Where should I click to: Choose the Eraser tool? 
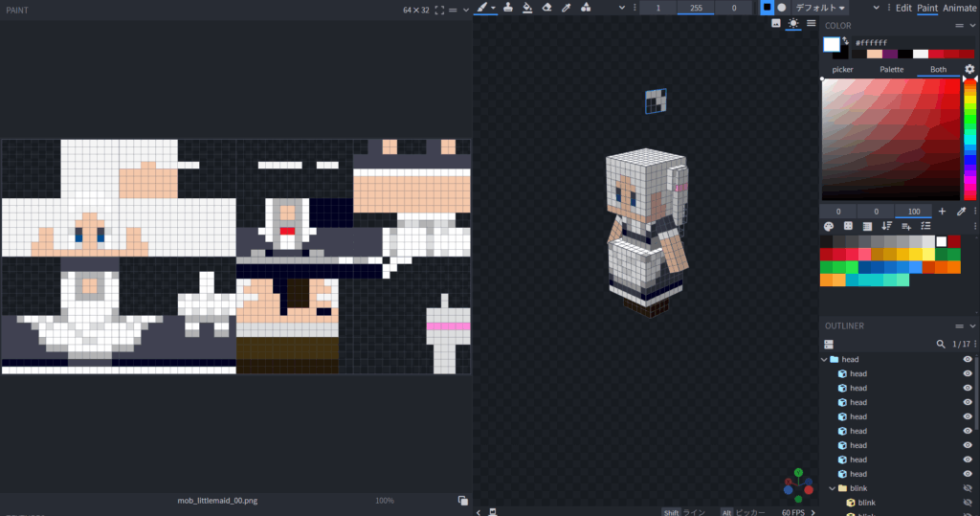(x=546, y=8)
